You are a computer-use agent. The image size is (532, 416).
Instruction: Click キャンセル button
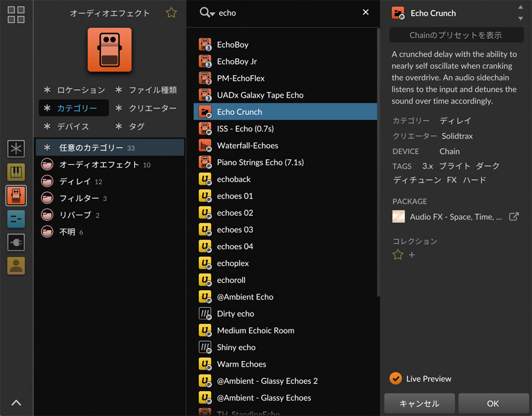click(x=420, y=403)
